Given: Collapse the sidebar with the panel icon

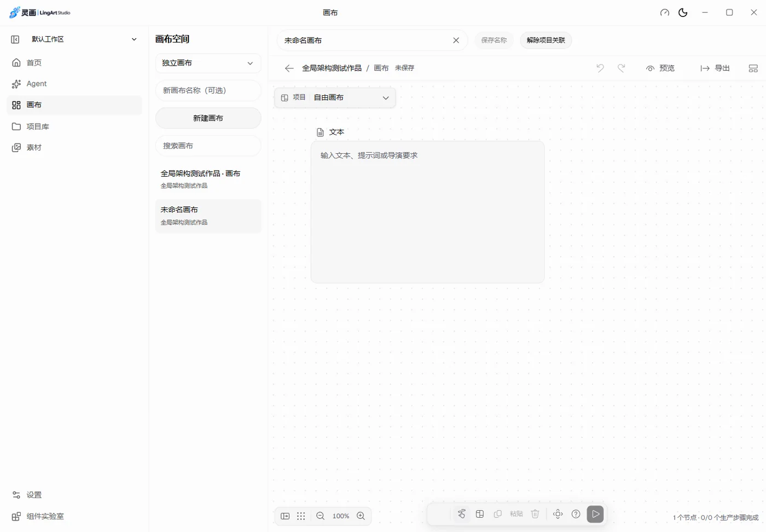Looking at the screenshot, I should point(15,39).
